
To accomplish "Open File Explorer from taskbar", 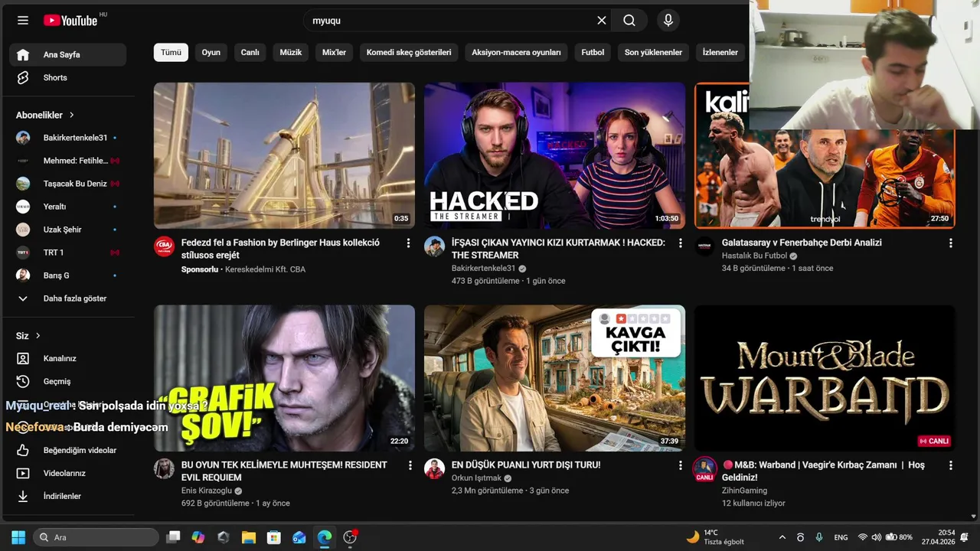I will click(249, 537).
